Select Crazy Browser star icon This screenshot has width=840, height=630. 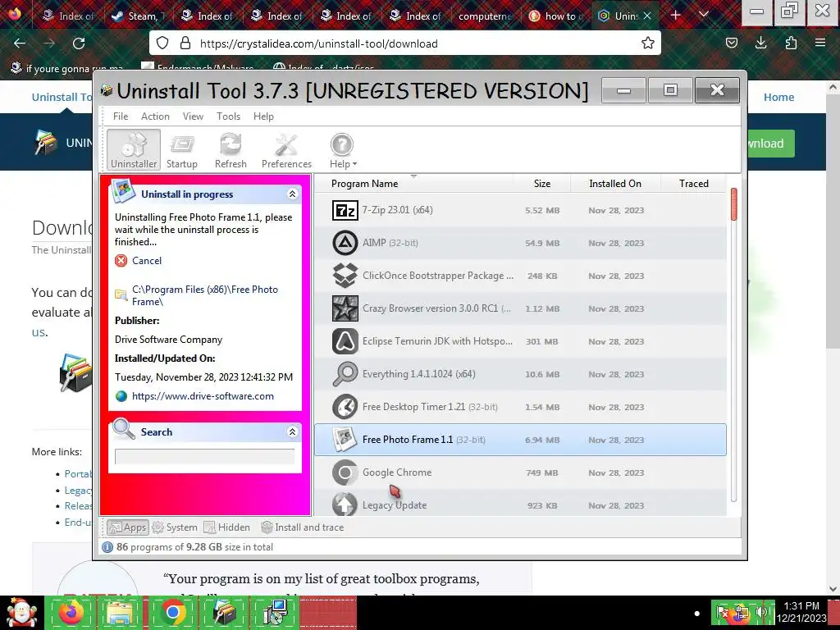pyautogui.click(x=345, y=308)
